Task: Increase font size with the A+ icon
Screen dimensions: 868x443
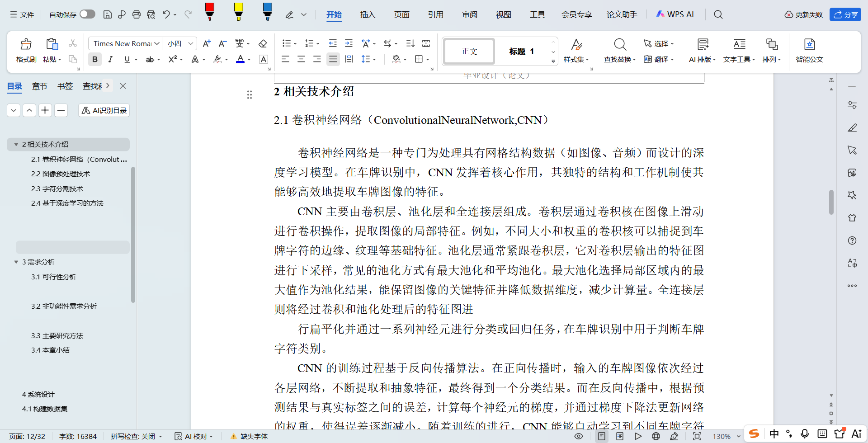Action: tap(207, 43)
